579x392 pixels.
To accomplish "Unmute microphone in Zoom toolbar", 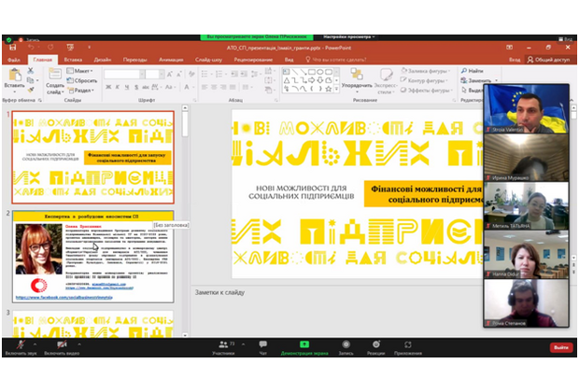I will (19, 346).
